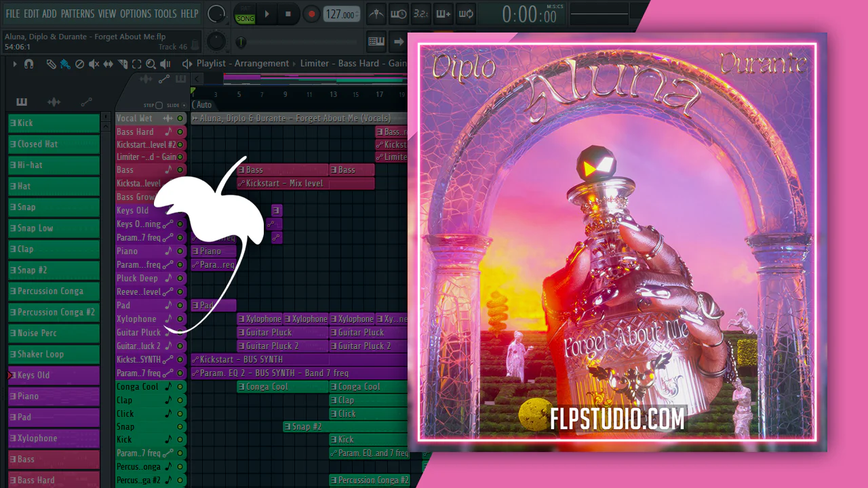Click the speaker icon before Playlist title
The height and width of the screenshot is (488, 868).
coord(187,64)
